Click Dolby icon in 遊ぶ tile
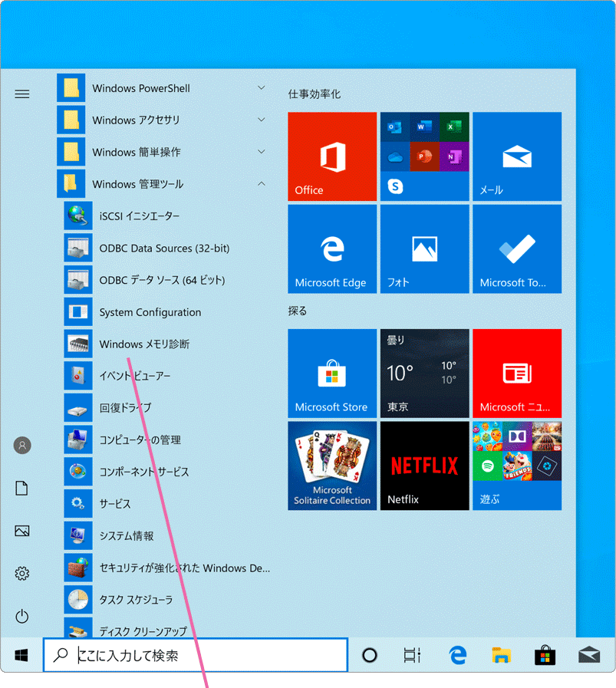Screen dimensions: 616x688 pyautogui.click(x=517, y=436)
